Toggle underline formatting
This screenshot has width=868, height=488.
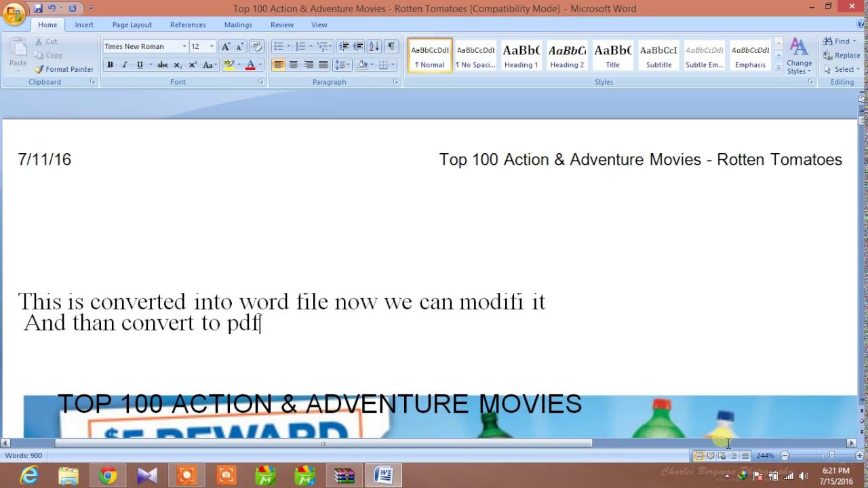pos(140,65)
